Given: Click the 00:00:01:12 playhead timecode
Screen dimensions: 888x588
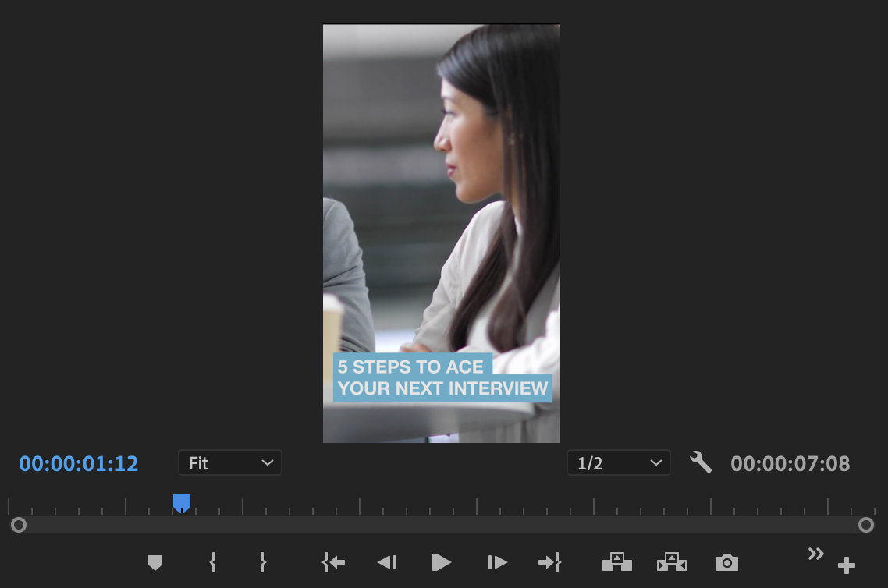Looking at the screenshot, I should pyautogui.click(x=79, y=463).
